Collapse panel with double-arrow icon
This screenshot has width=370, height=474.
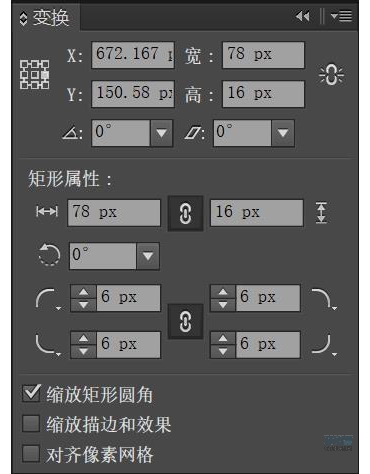[x=303, y=16]
